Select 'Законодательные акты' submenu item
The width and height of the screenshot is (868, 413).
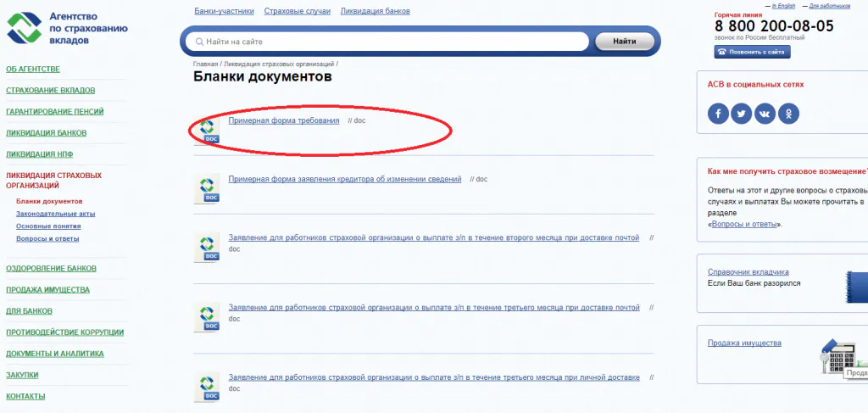coord(55,214)
